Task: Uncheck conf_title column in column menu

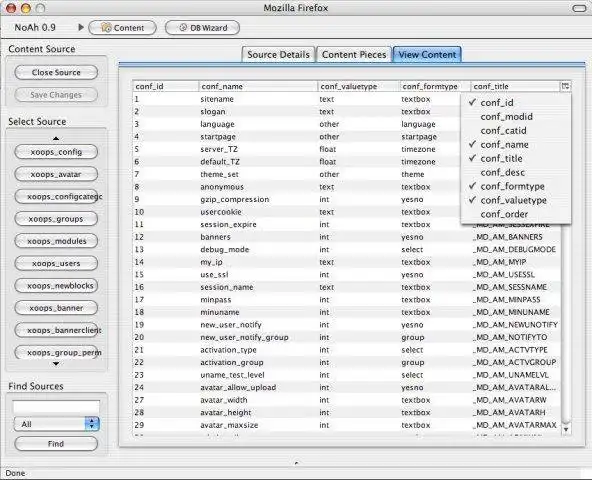Action: [x=516, y=158]
